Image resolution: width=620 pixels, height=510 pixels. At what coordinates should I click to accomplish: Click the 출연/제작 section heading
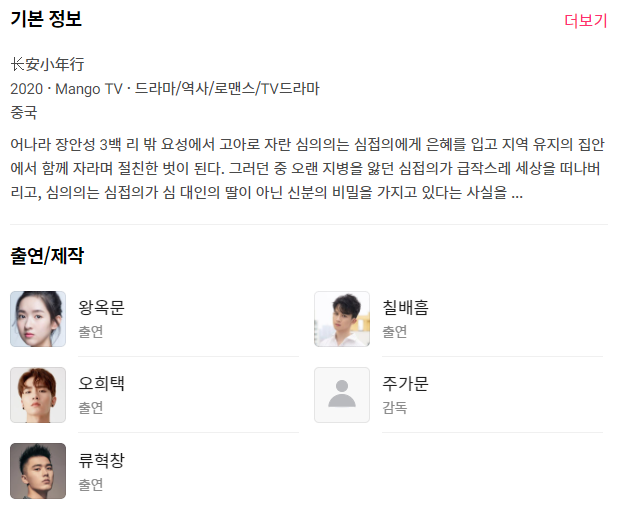[47, 256]
